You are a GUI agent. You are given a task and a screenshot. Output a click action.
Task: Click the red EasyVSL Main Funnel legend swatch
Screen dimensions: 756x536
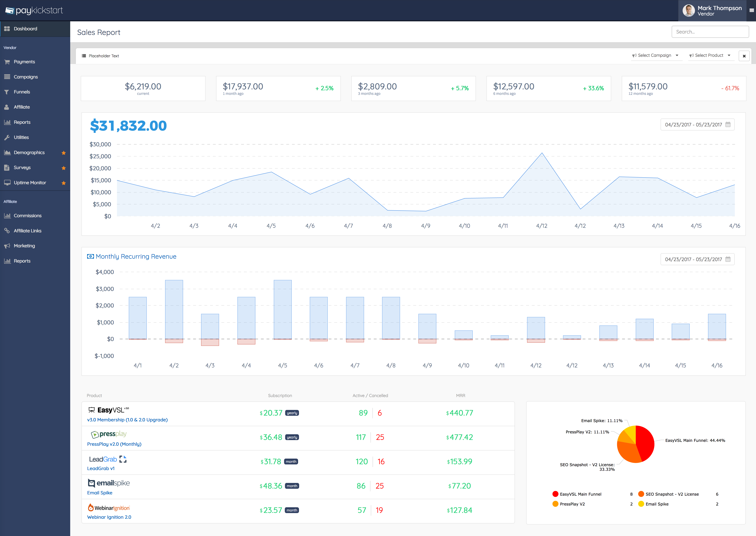pyautogui.click(x=555, y=494)
